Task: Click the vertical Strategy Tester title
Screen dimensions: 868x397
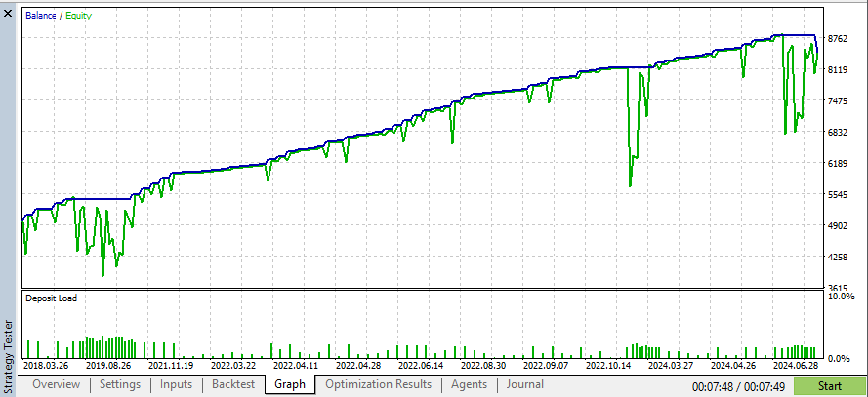Action: click(10, 345)
